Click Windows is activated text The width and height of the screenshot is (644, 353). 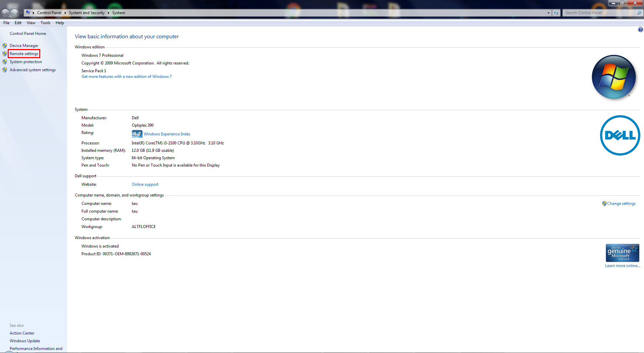[x=100, y=246]
